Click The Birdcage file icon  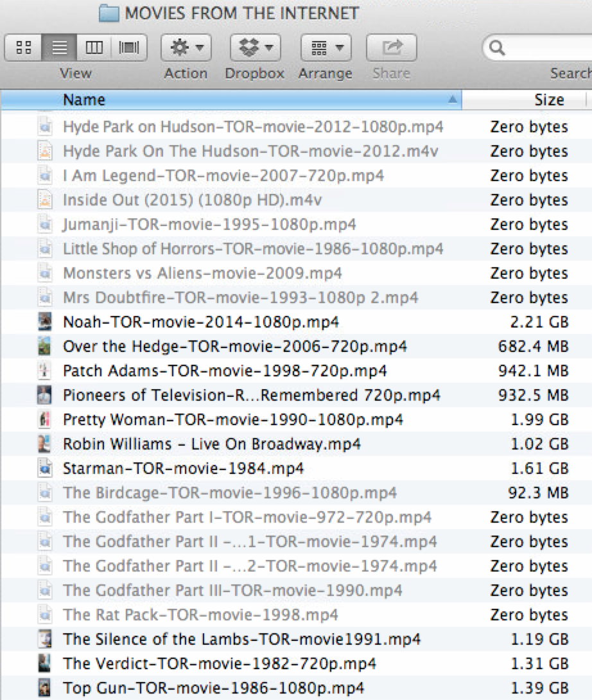tap(45, 493)
